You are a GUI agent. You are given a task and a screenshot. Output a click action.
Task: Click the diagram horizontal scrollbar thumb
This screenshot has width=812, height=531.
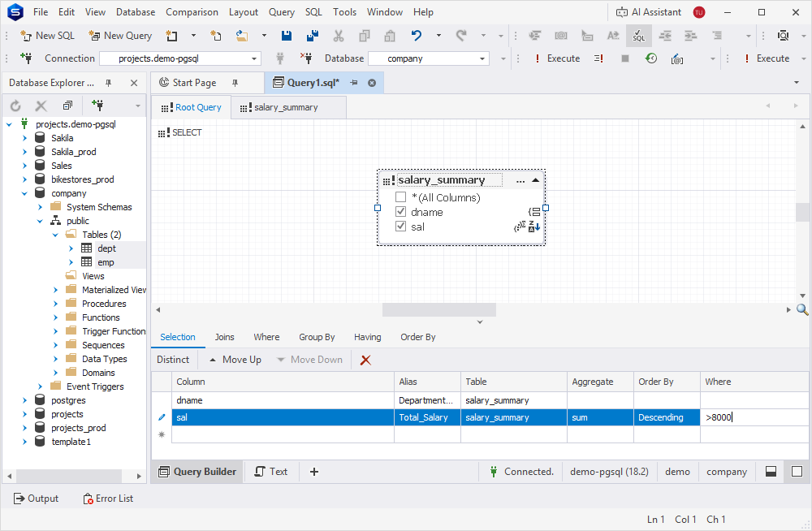(x=439, y=310)
